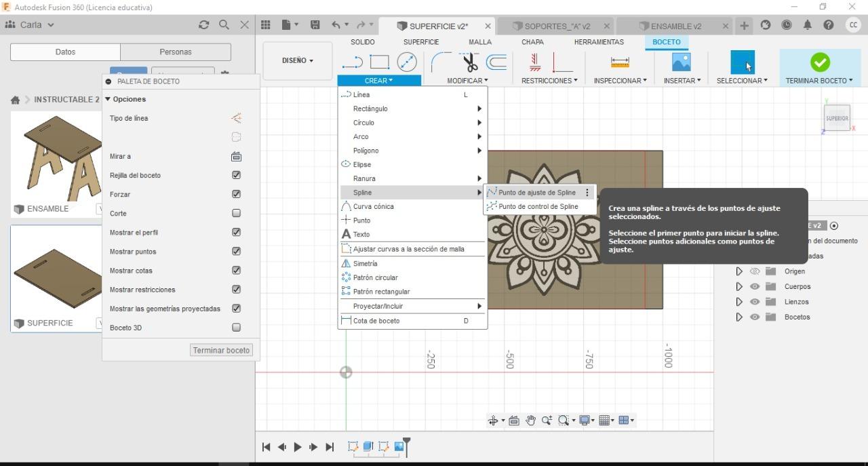Viewport: 868px width, 466px height.
Task: Toggle Rejilla del boceto checkbox
Action: tap(236, 175)
